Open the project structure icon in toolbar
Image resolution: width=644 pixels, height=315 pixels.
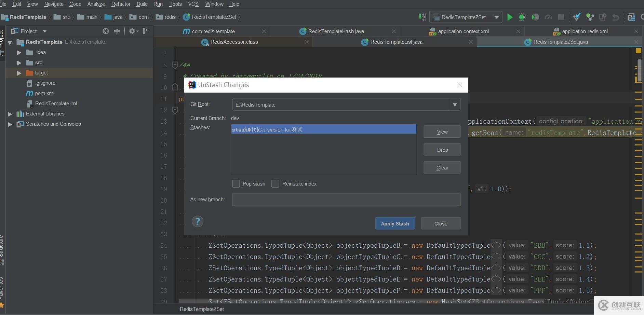click(631, 17)
